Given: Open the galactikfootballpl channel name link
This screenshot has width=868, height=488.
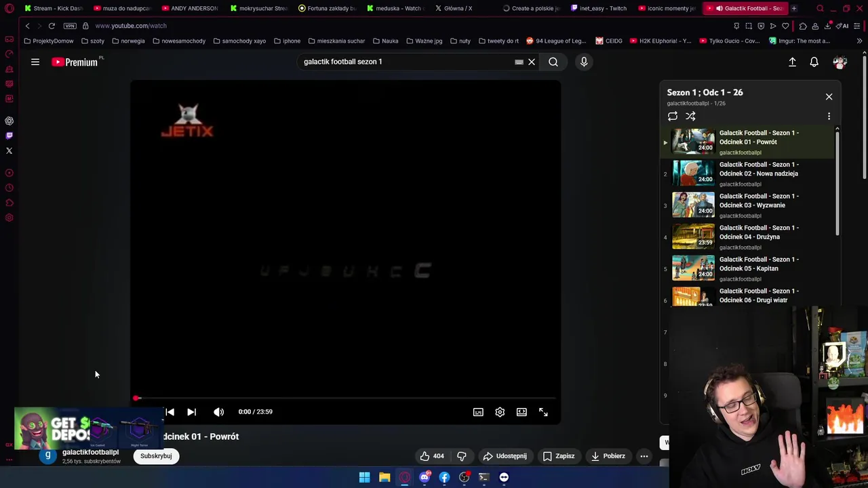Looking at the screenshot, I should 90,452.
